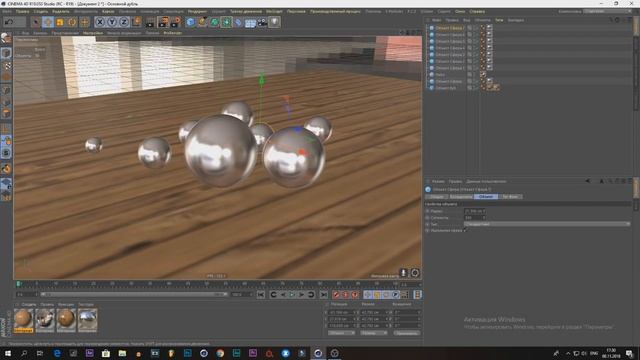This screenshot has height=360, width=640.
Task: Click the sphere Radius input field
Action: (474, 211)
